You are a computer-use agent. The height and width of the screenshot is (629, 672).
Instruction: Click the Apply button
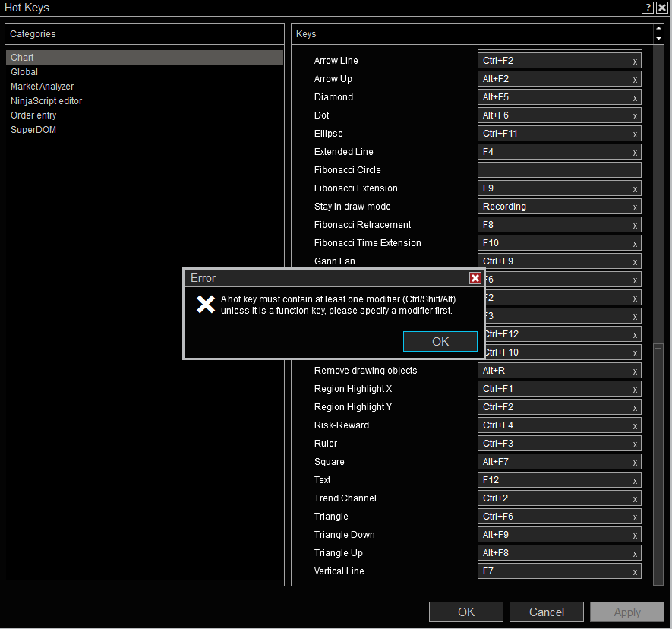click(627, 612)
